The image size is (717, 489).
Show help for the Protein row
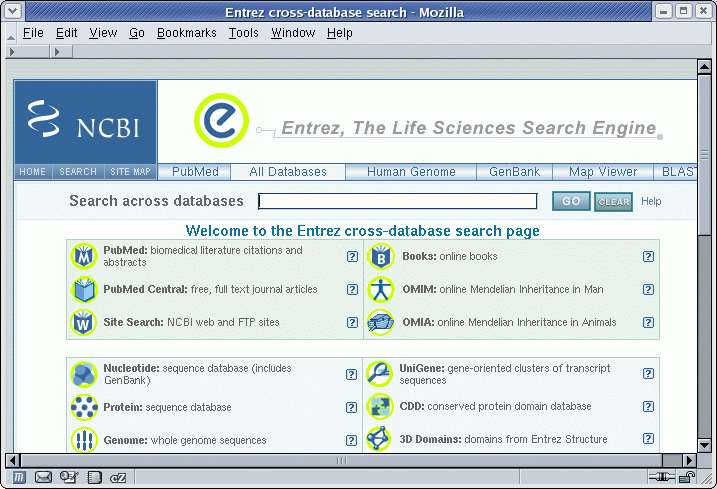(x=351, y=407)
